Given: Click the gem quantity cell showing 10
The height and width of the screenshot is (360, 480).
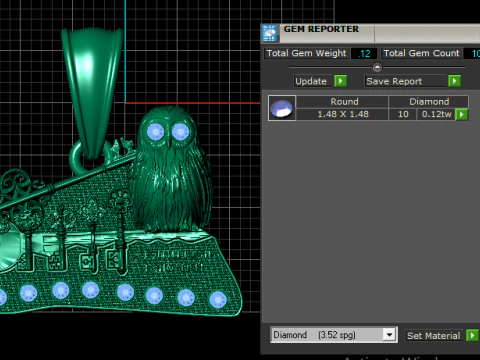Looking at the screenshot, I should tap(403, 114).
